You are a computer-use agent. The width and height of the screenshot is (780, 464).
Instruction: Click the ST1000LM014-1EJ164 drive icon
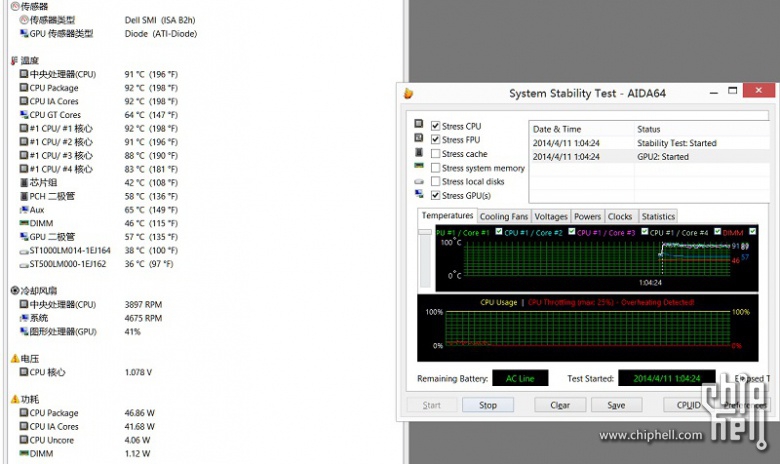tap(23, 250)
